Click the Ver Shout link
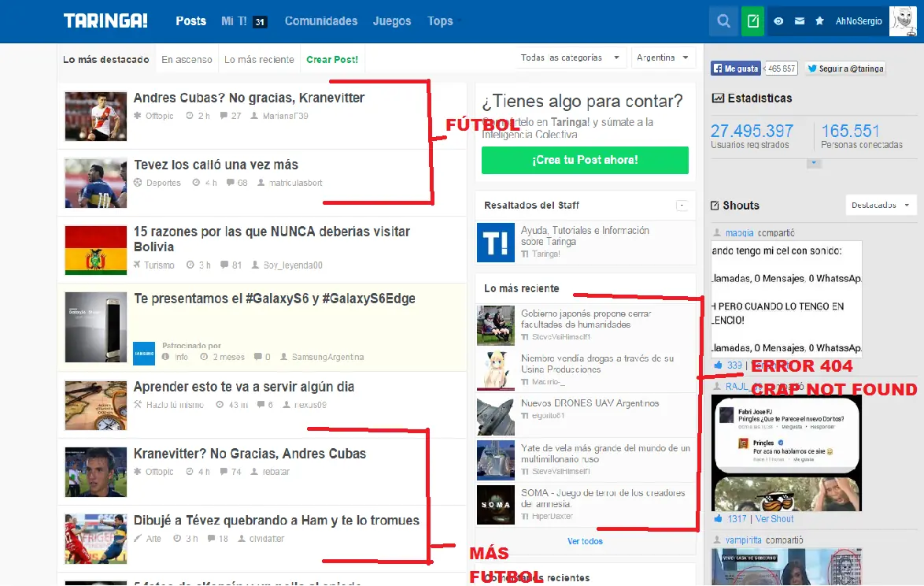Image resolution: width=924 pixels, height=586 pixels. point(774,519)
